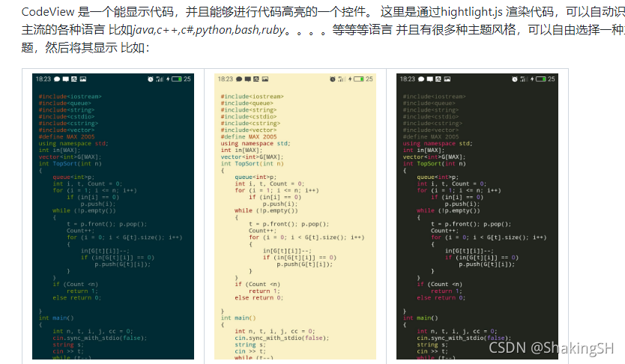Click the chat bubble icon in the black screenshot
Image resolution: width=625 pixels, height=364 pixels.
tap(421, 79)
